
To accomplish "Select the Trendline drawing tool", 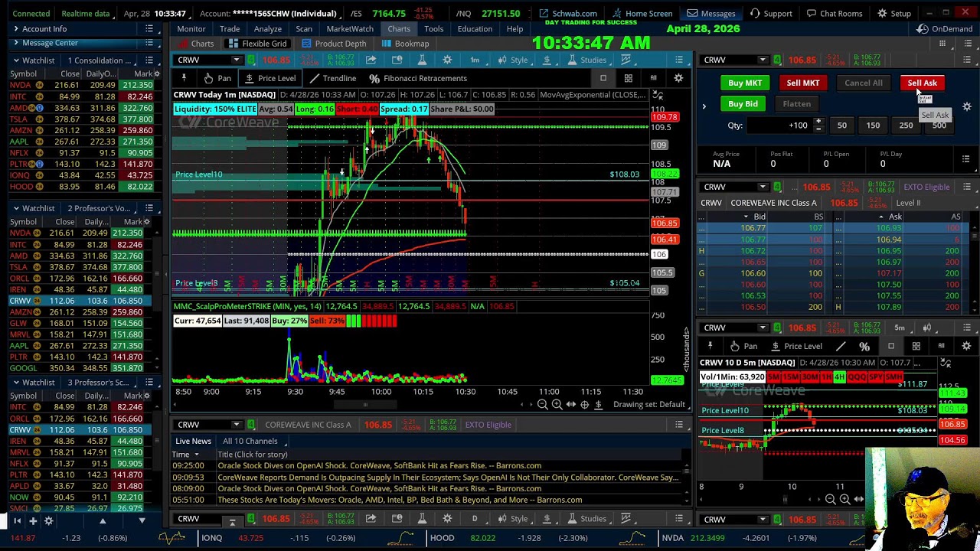I will [332, 78].
